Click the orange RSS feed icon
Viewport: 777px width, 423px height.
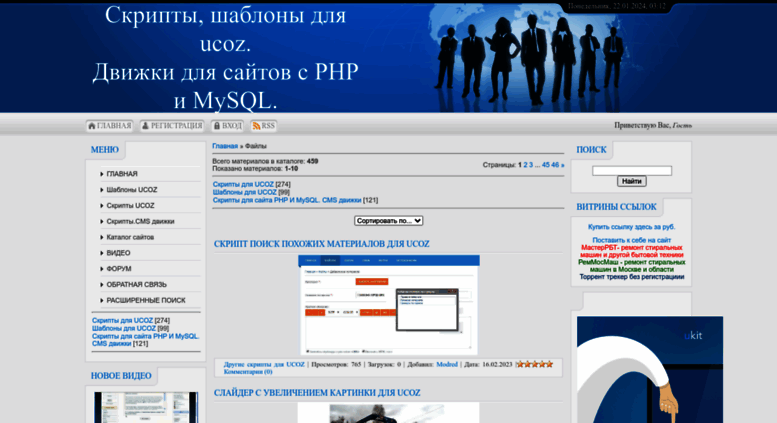tap(256, 126)
